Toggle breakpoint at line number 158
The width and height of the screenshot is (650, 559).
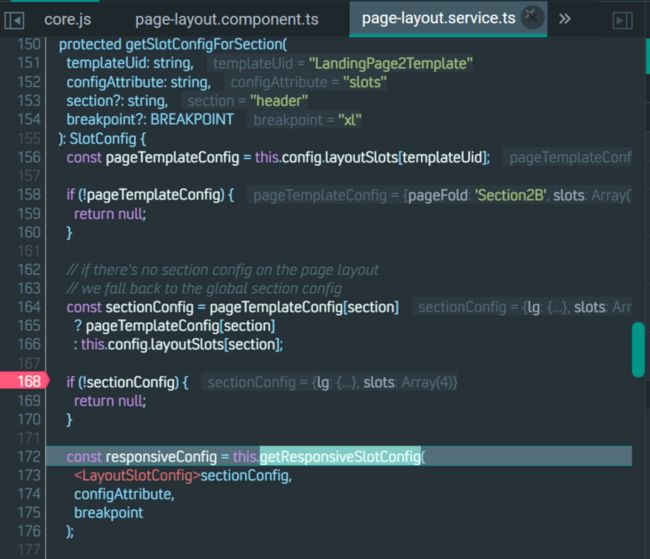click(x=29, y=194)
